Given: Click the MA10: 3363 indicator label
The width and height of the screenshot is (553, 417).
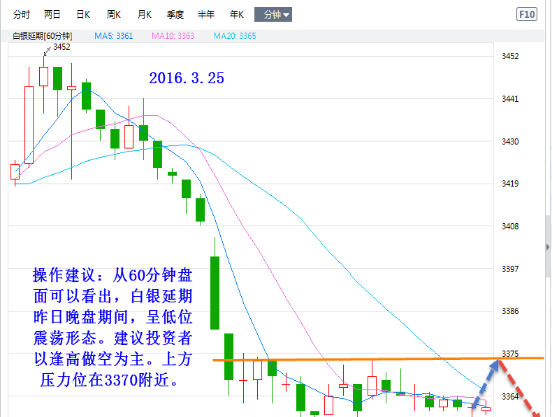Looking at the screenshot, I should coord(173,36).
